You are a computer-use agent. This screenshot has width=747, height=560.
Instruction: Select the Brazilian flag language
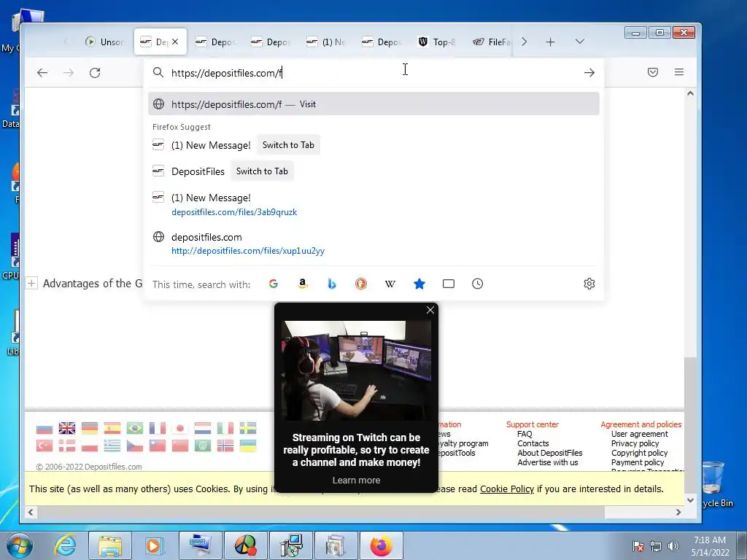pos(135,428)
